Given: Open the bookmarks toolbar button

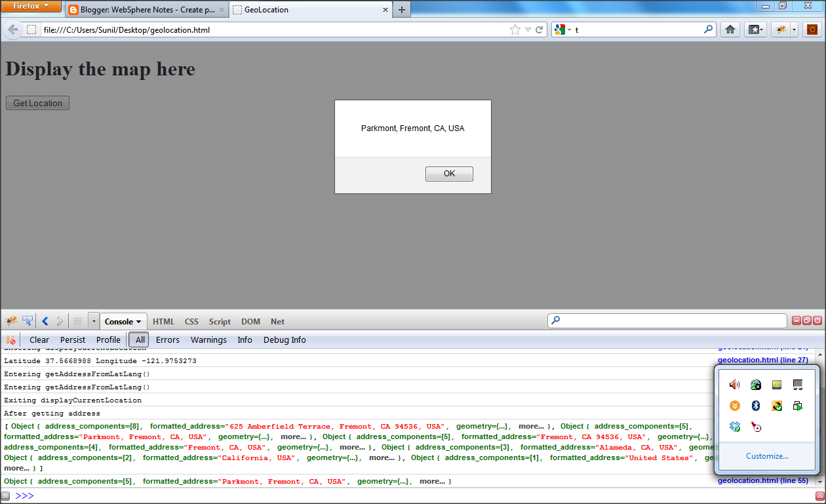Looking at the screenshot, I should pos(755,29).
